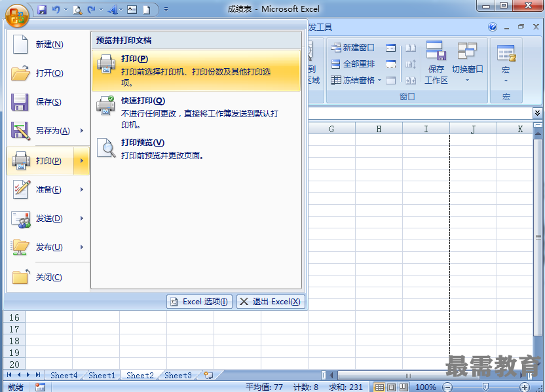The height and width of the screenshot is (392, 545).
Task: Expand the 另存为 submenu arrow
Action: tap(82, 131)
